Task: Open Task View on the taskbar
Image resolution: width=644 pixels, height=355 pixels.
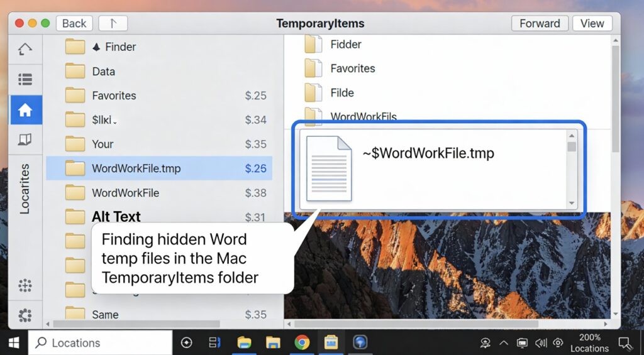Action: [215, 342]
